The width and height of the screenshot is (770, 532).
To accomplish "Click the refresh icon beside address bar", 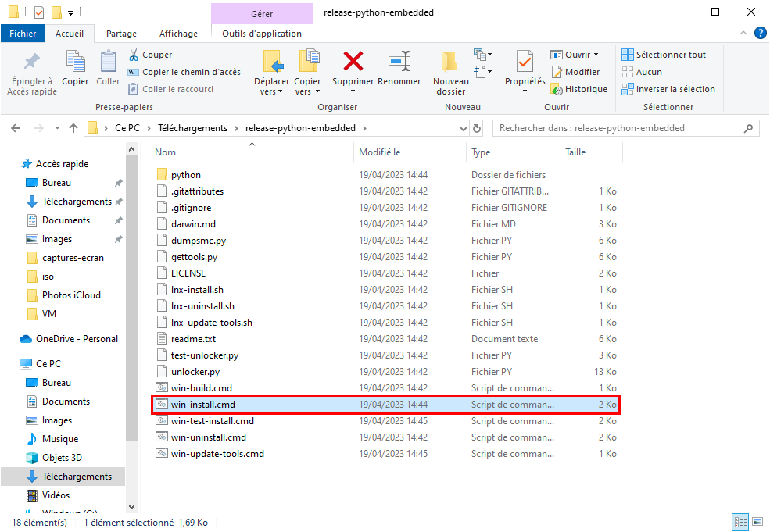I will 476,128.
